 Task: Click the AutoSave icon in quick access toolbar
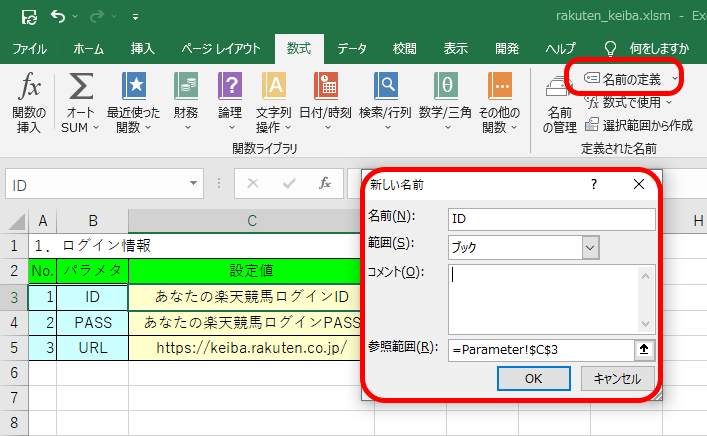[29, 17]
